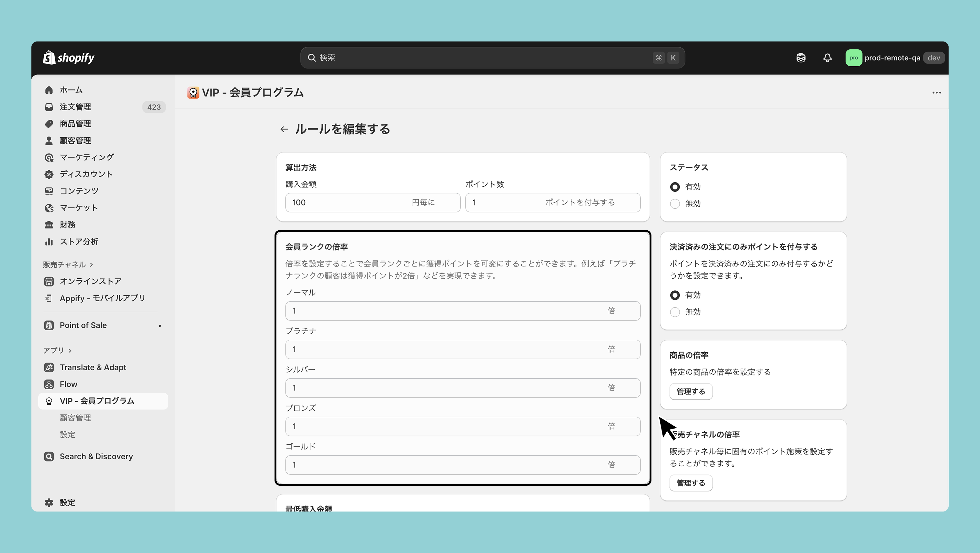
Task: Open Point of Sale channel
Action: tap(83, 326)
